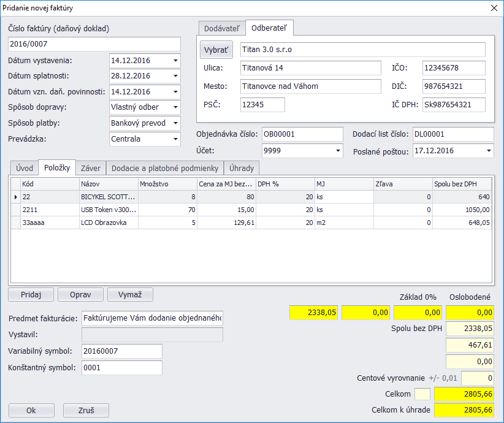This screenshot has width=504, height=423.
Task: Open the Spôsob dopravy dropdown
Action: (175, 108)
